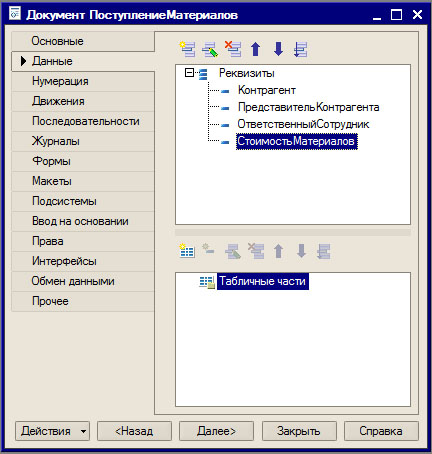Open the Ввод на основании tab

(83, 221)
